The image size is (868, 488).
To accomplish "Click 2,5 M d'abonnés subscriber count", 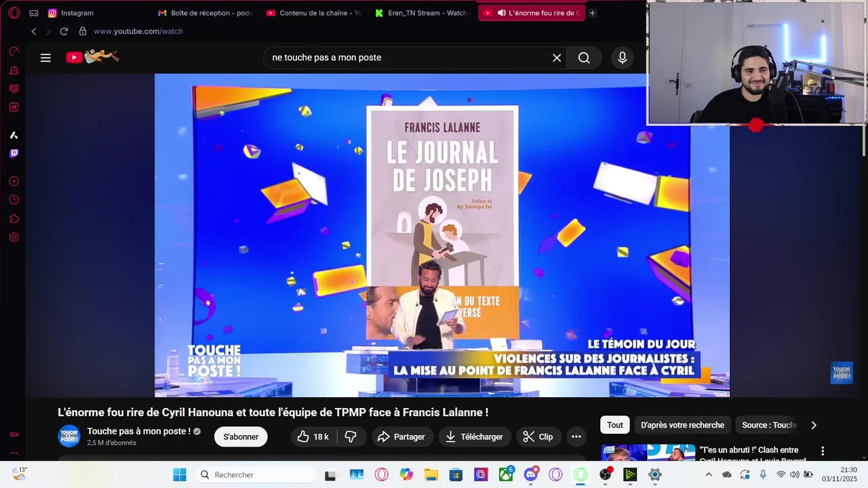I will coord(112,443).
